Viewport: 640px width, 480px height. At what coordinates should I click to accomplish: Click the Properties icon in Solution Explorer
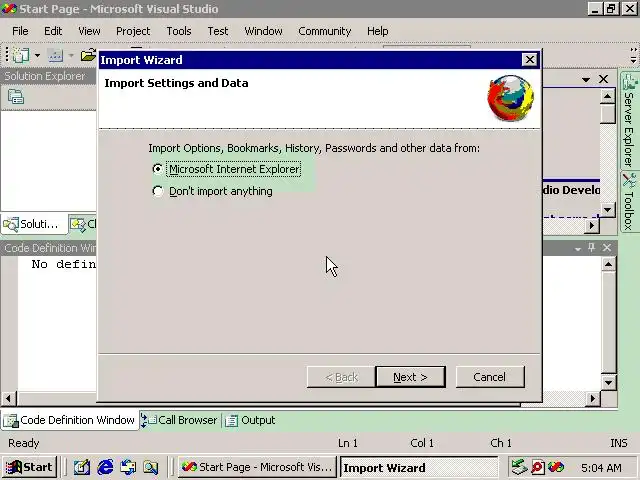click(16, 97)
